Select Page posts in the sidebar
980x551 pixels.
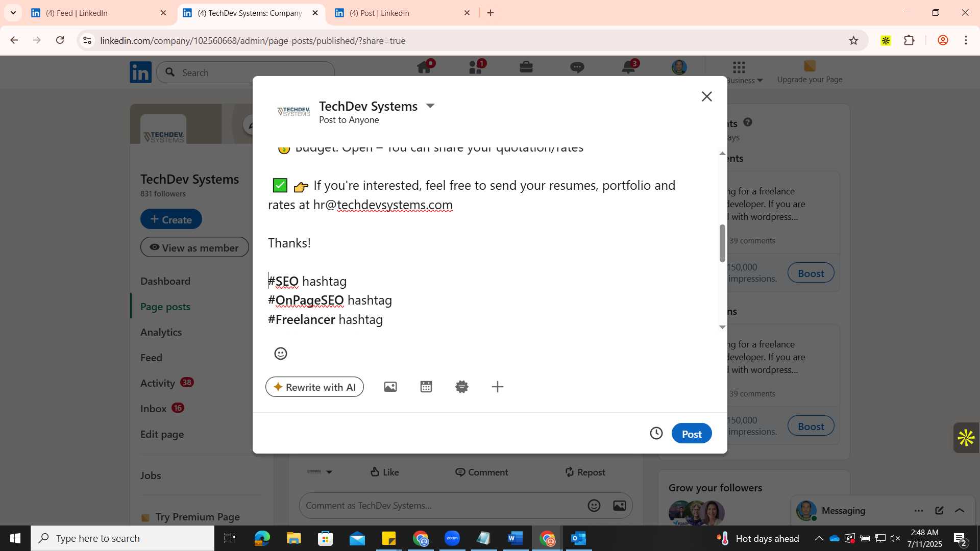[165, 307]
